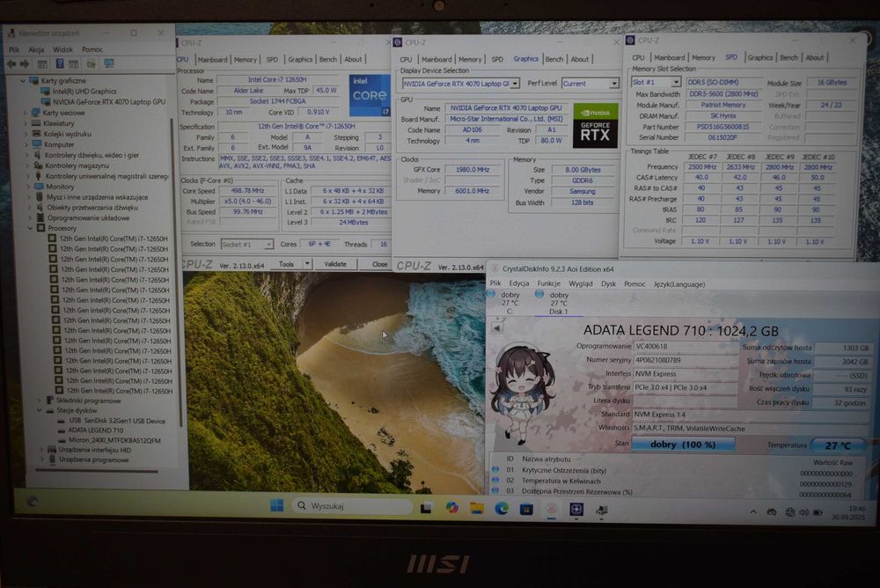
Task: Click forward arrow in Device Manager toolbar
Action: (x=24, y=64)
